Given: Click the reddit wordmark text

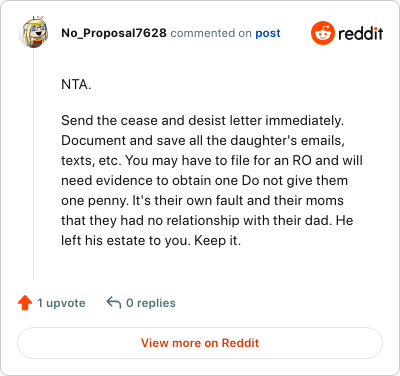Looking at the screenshot, I should point(361,33).
